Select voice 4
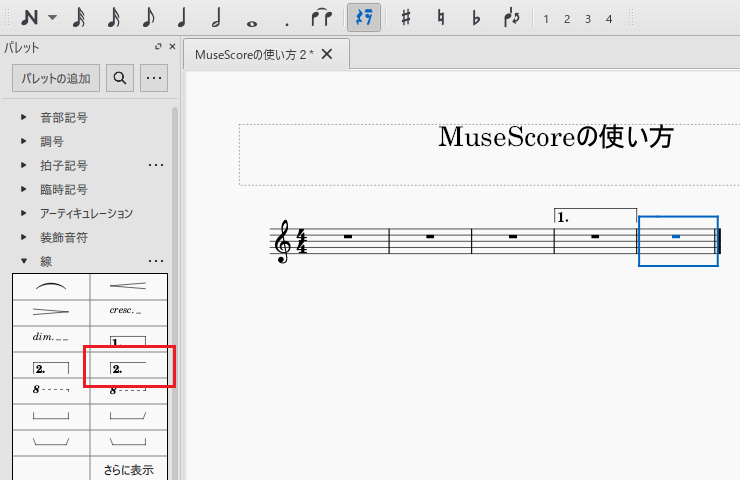This screenshot has width=740, height=480. [x=609, y=19]
